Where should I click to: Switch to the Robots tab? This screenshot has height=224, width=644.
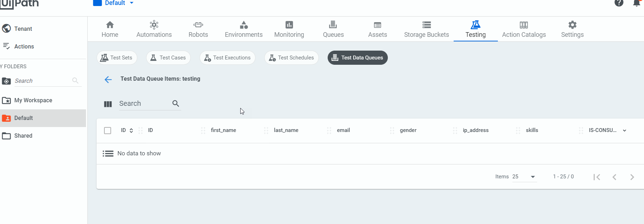click(198, 29)
